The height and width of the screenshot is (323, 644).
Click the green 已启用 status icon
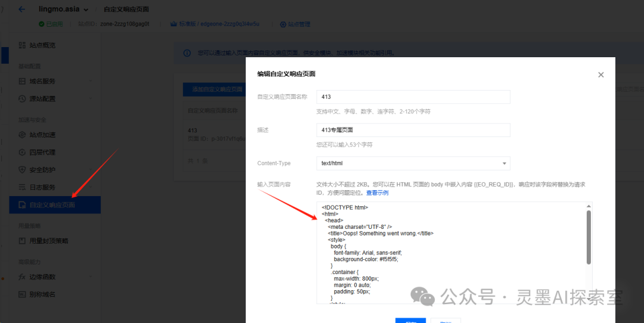pos(42,24)
